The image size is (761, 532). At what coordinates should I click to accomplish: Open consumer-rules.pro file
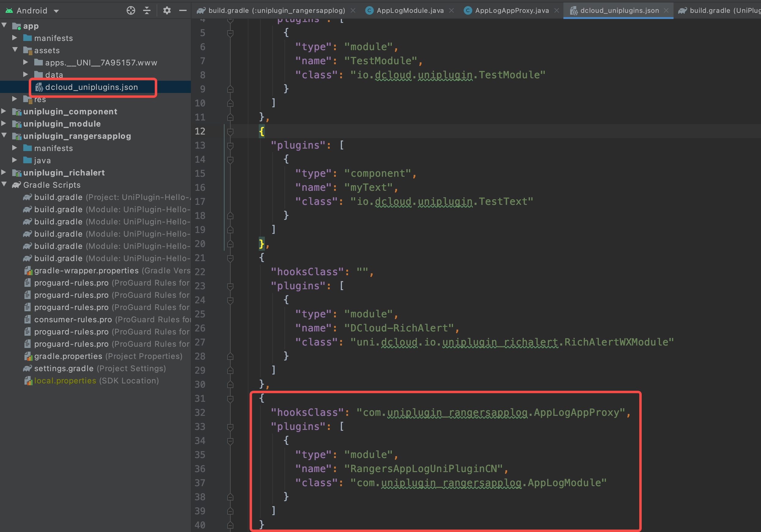point(107,319)
